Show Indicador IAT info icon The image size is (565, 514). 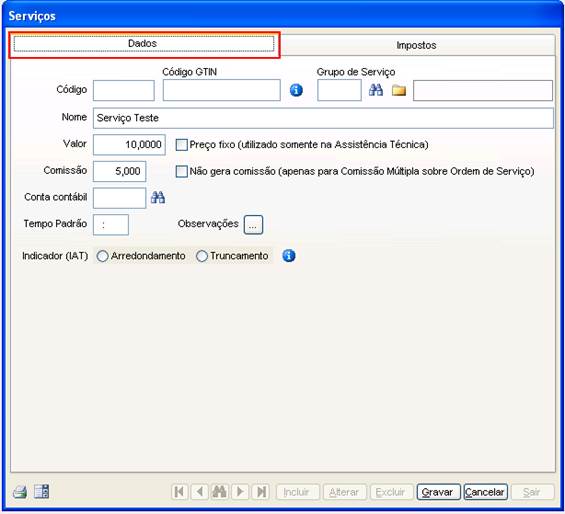pos(289,256)
